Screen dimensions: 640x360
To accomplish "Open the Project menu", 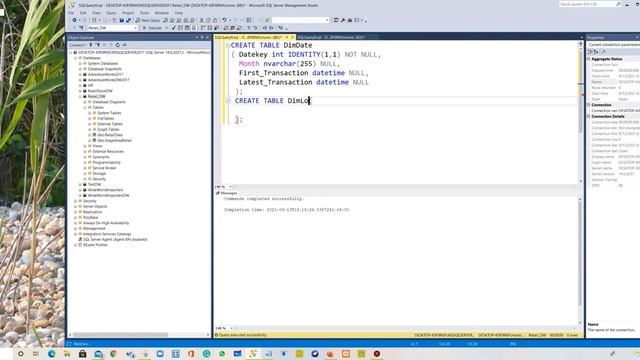I will [128, 13].
